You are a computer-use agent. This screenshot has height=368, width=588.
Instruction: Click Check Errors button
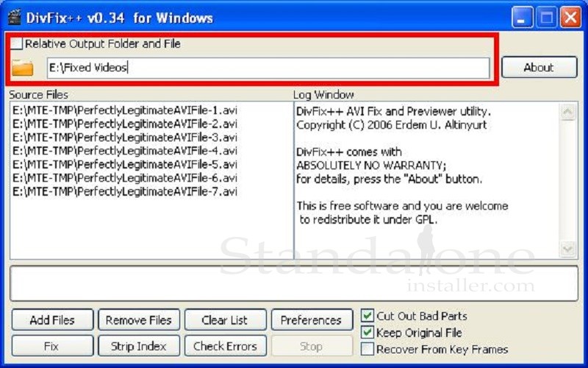226,346
